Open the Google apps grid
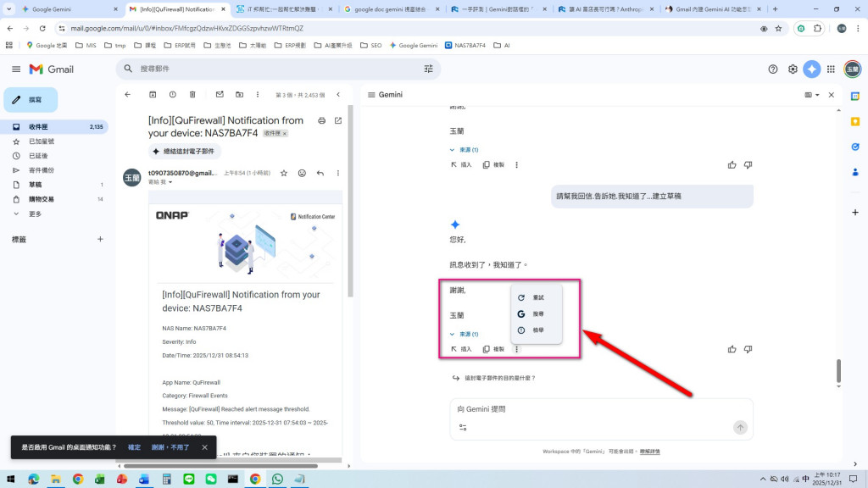The height and width of the screenshot is (488, 868). (831, 69)
